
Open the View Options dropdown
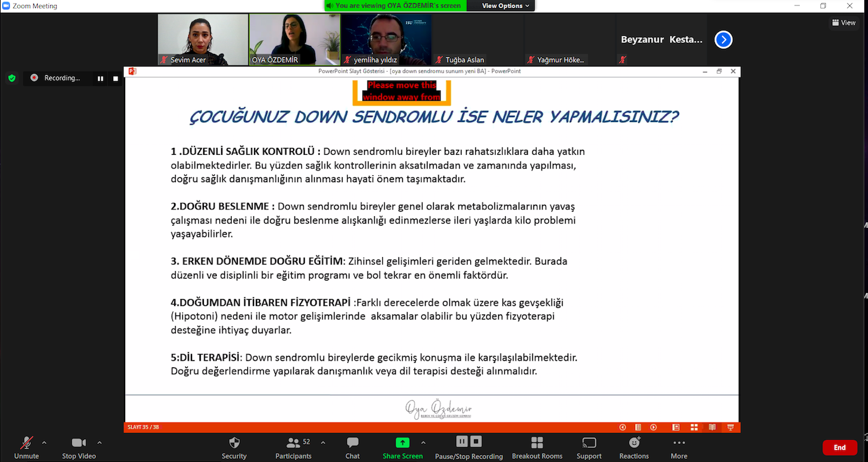pos(506,6)
